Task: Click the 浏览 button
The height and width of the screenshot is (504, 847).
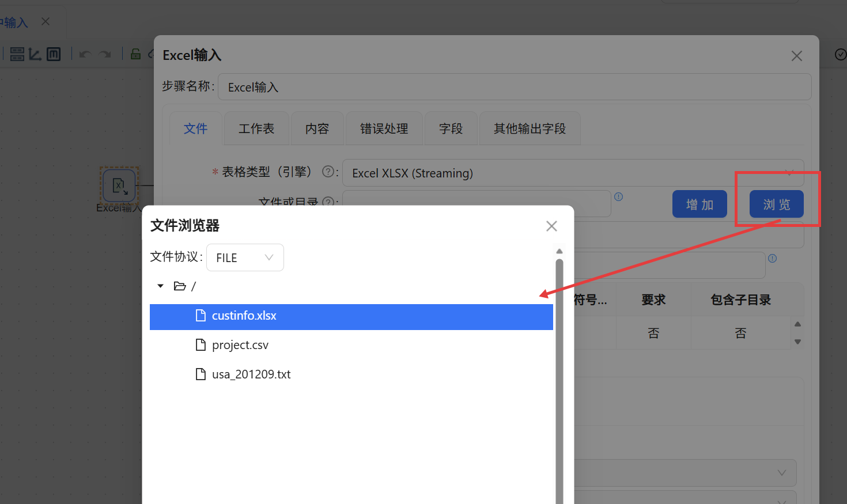Action: pyautogui.click(x=776, y=204)
